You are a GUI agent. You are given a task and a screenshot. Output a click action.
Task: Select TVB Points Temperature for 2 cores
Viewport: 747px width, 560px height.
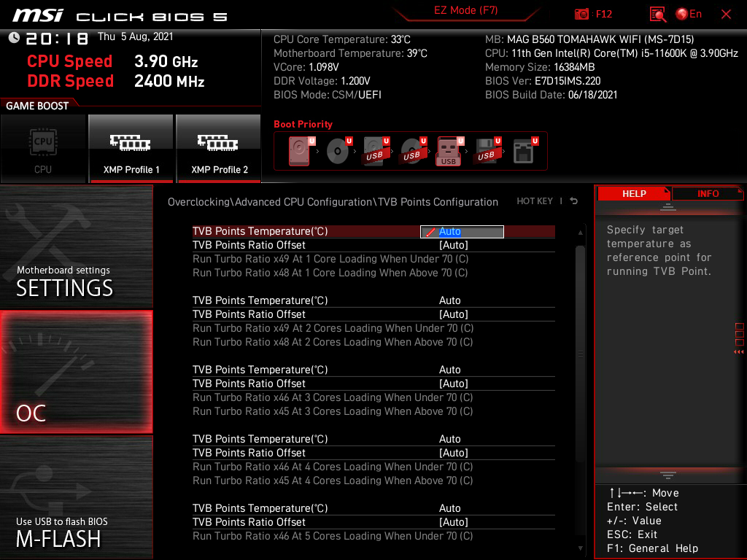373,300
